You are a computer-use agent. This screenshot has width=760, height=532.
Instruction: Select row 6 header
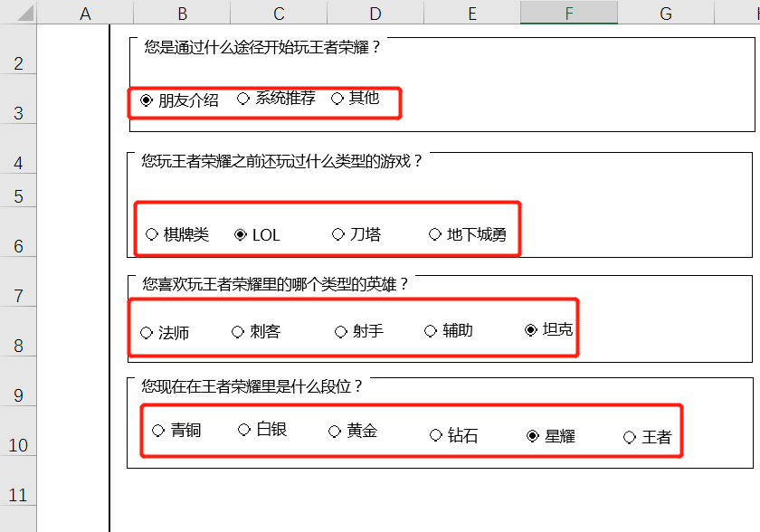(18, 233)
